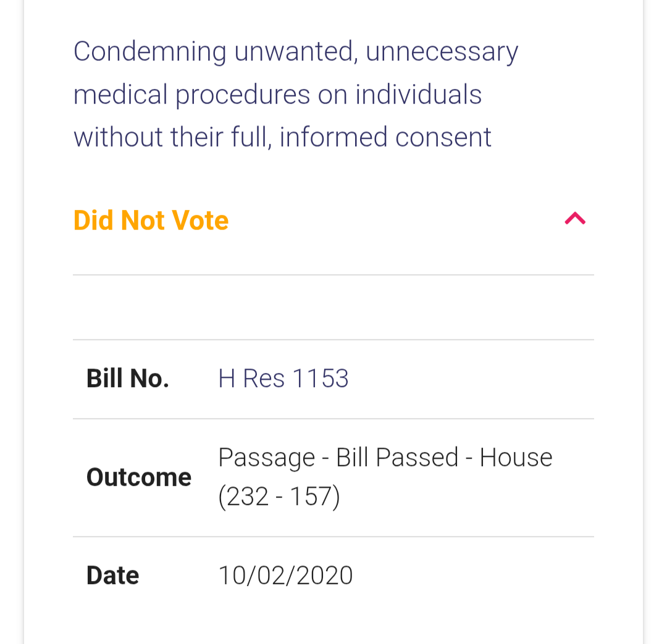The height and width of the screenshot is (644, 667).
Task: Click the 'Passage - Bill Passed - House' text
Action: point(385,458)
